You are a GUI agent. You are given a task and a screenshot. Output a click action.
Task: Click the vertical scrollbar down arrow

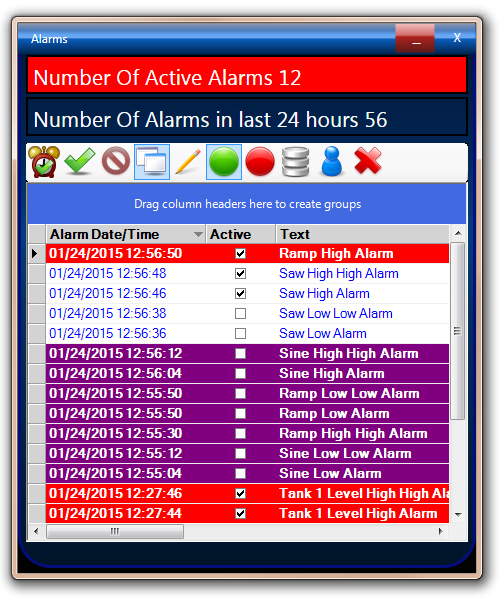458,515
